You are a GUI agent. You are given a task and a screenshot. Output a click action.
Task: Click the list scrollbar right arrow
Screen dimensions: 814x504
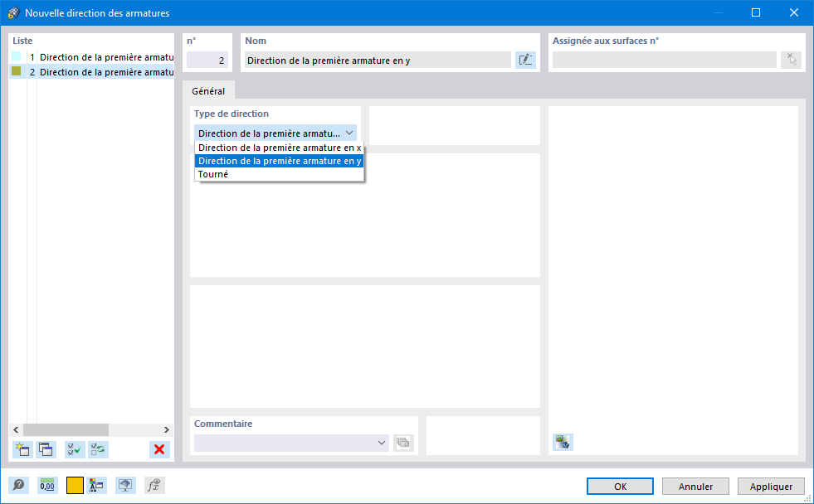click(x=167, y=430)
